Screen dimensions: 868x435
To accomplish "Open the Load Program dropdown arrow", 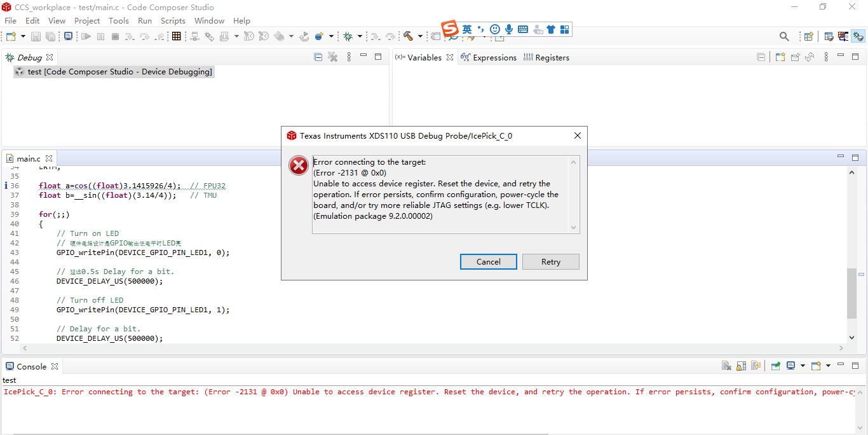I will (236, 37).
